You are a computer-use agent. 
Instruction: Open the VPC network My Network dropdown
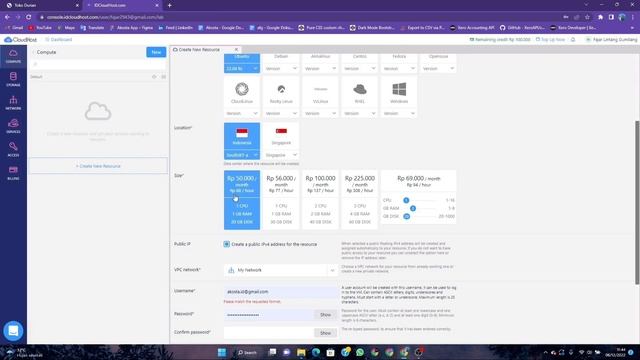[x=281, y=270]
